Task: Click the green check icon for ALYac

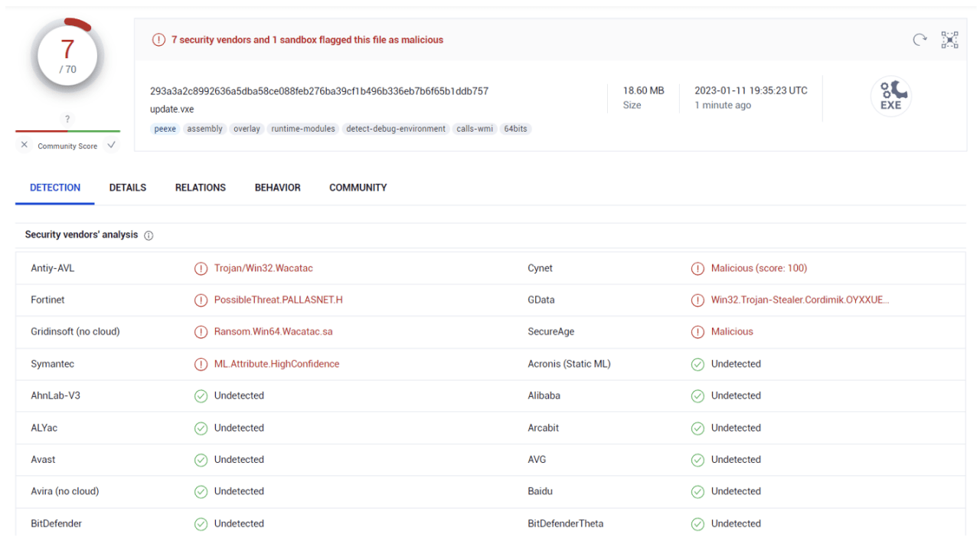Action: click(201, 428)
